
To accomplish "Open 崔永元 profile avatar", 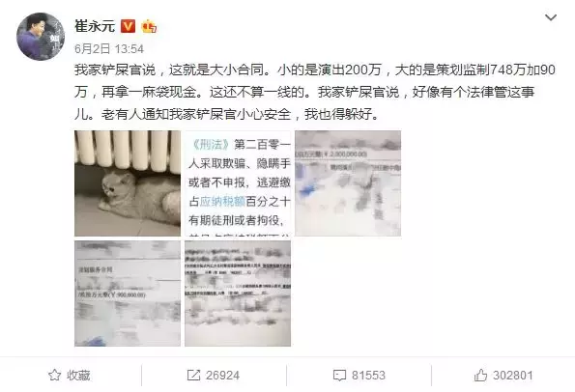I will (41, 37).
